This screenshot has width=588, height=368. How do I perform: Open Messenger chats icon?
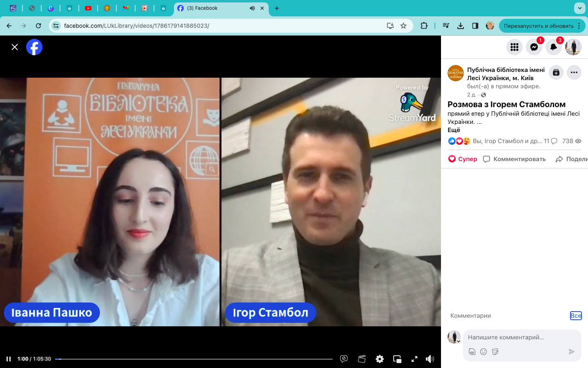(534, 47)
